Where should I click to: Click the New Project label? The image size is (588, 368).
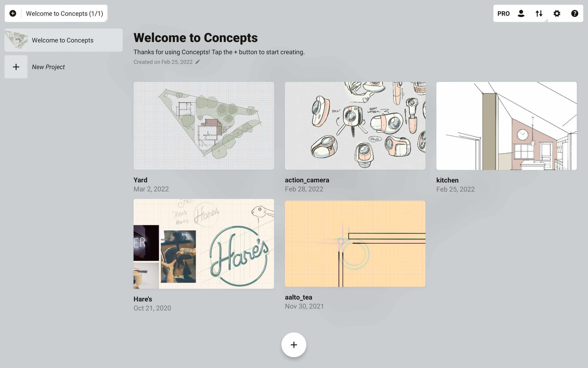click(x=48, y=67)
